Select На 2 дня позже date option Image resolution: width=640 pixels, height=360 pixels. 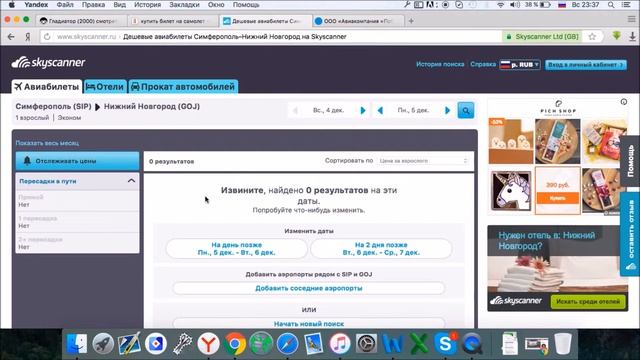[381, 249]
